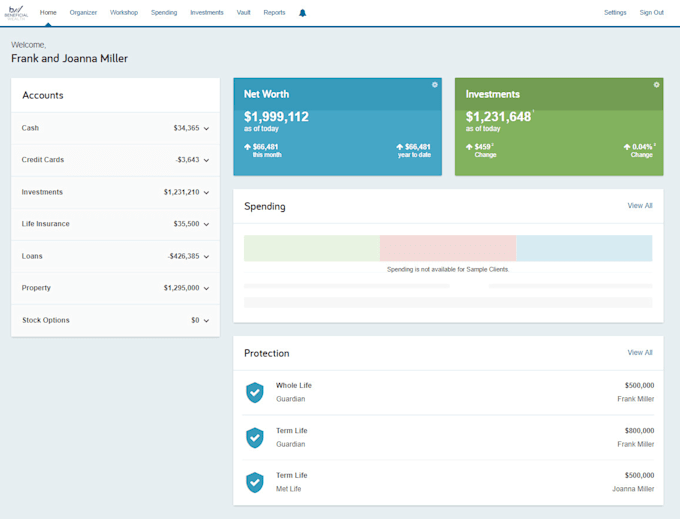Click the Net Worth this-month up arrow

click(248, 147)
